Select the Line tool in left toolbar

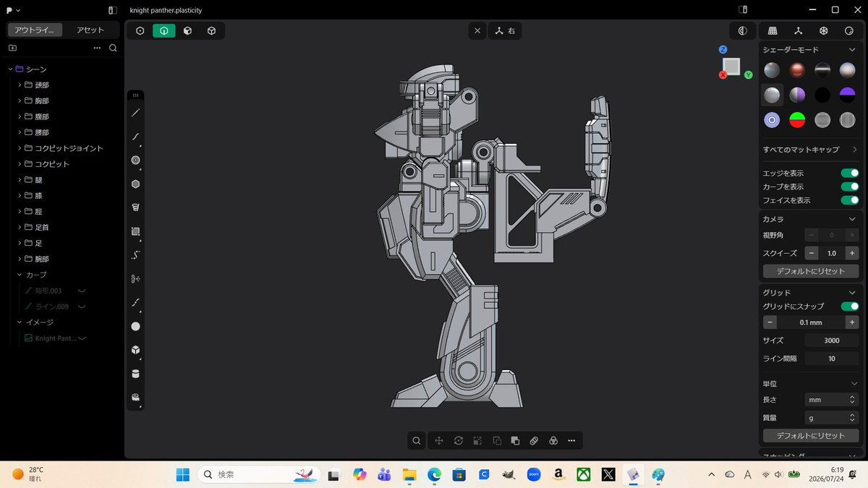point(135,113)
